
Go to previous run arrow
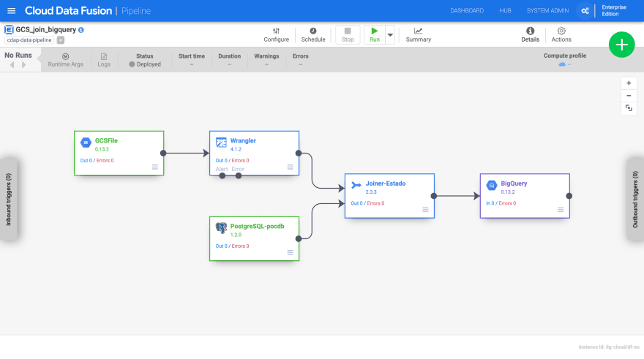tap(12, 65)
